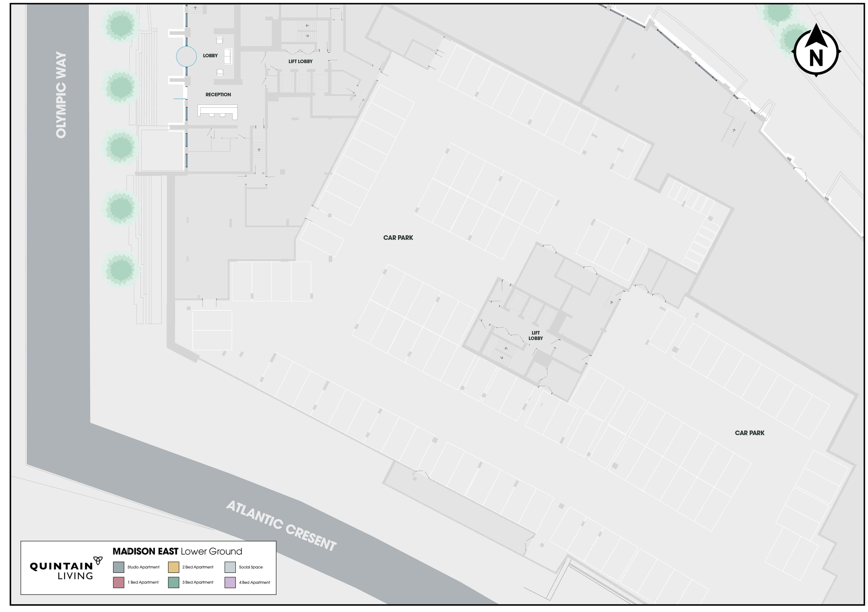868x612 pixels.
Task: Click the OLYMPIC WAY street label
Action: (x=61, y=95)
